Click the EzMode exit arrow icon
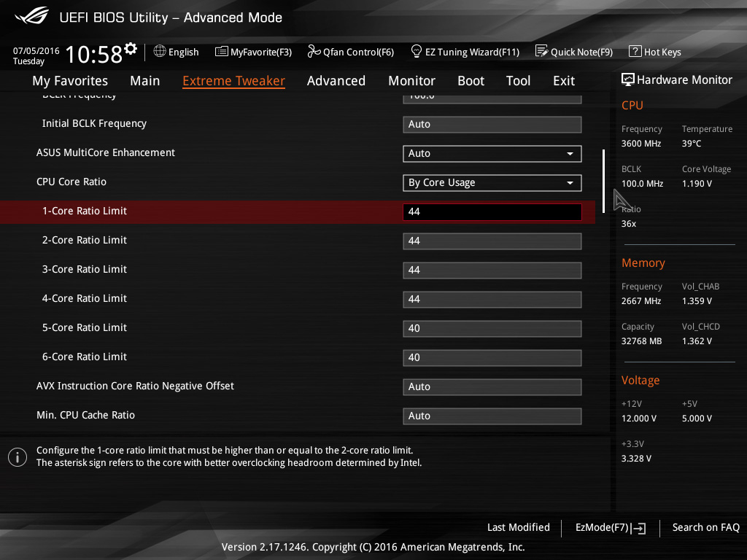 (638, 528)
